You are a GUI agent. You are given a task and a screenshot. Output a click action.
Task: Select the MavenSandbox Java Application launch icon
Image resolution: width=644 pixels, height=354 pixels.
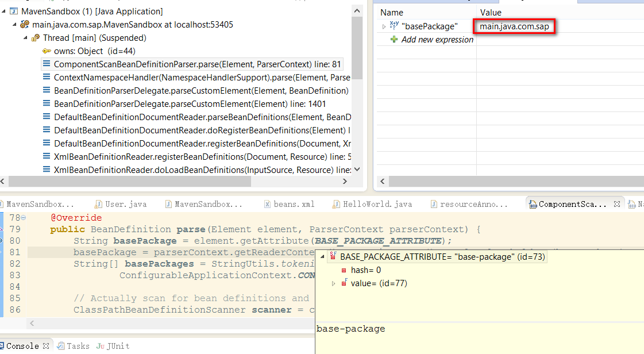(x=14, y=11)
